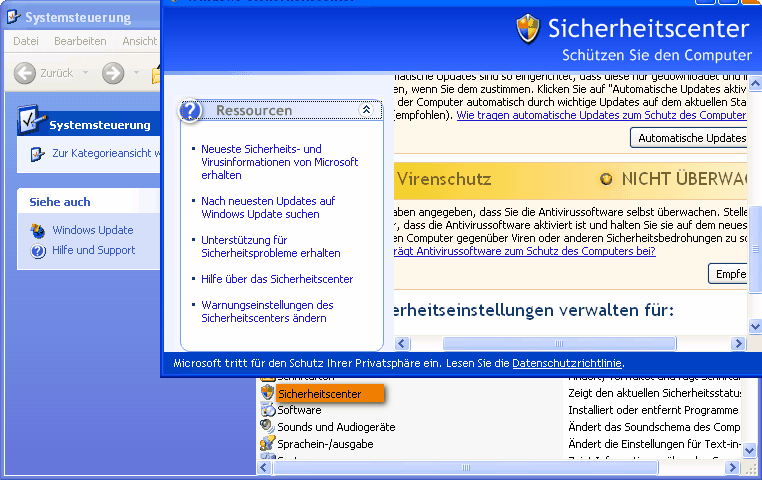Viewport: 762px width, 480px height.
Task: Open the forward history dropdown arrow
Action: 137,73
